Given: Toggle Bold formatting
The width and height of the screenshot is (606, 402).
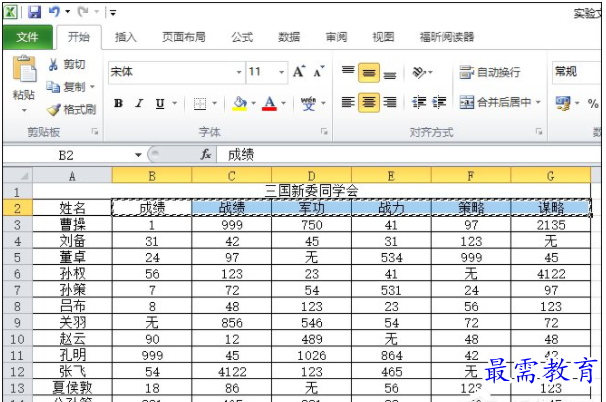Looking at the screenshot, I should tap(118, 103).
